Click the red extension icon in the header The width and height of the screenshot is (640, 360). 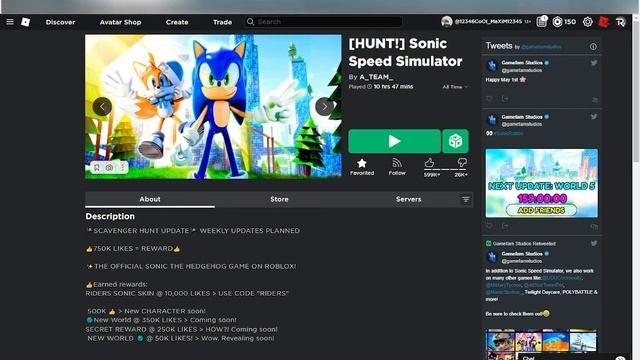tap(604, 22)
